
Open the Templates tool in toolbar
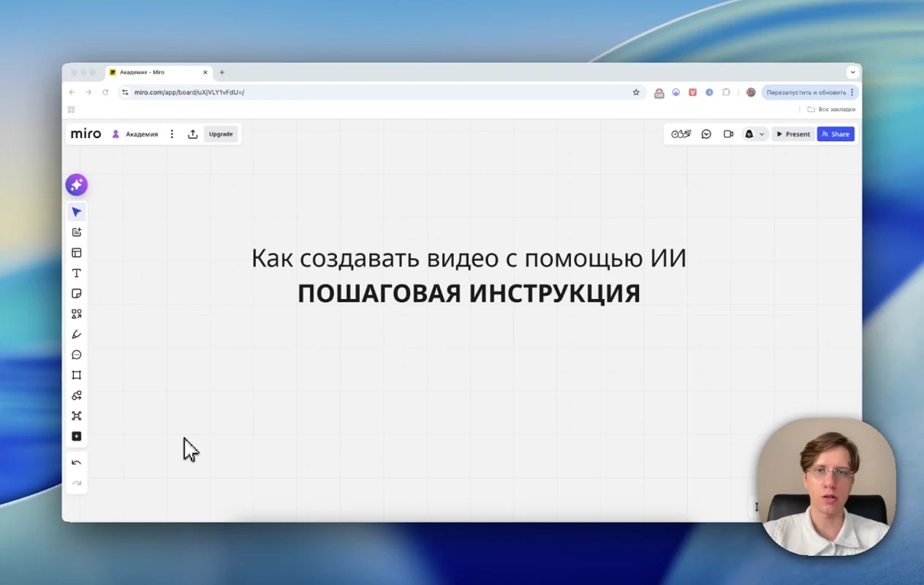(77, 253)
